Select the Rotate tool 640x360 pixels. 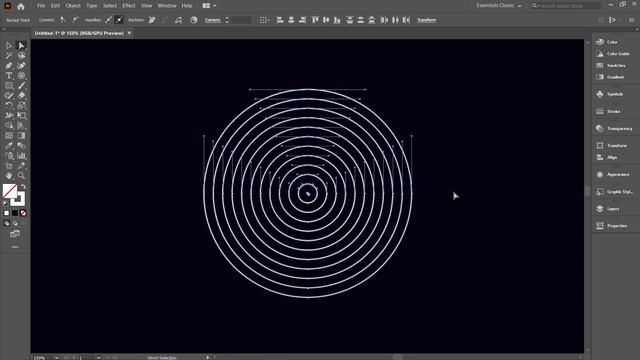tap(9, 105)
